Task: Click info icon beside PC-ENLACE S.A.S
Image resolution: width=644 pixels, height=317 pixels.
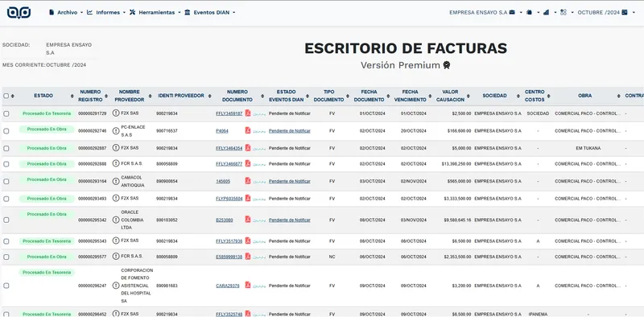Action: click(x=116, y=130)
